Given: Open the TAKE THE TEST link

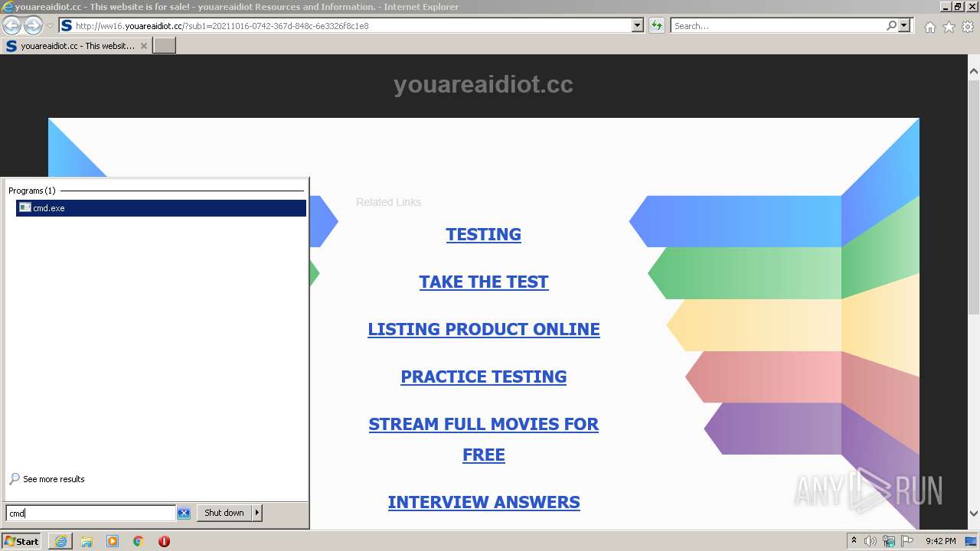Looking at the screenshot, I should [483, 282].
